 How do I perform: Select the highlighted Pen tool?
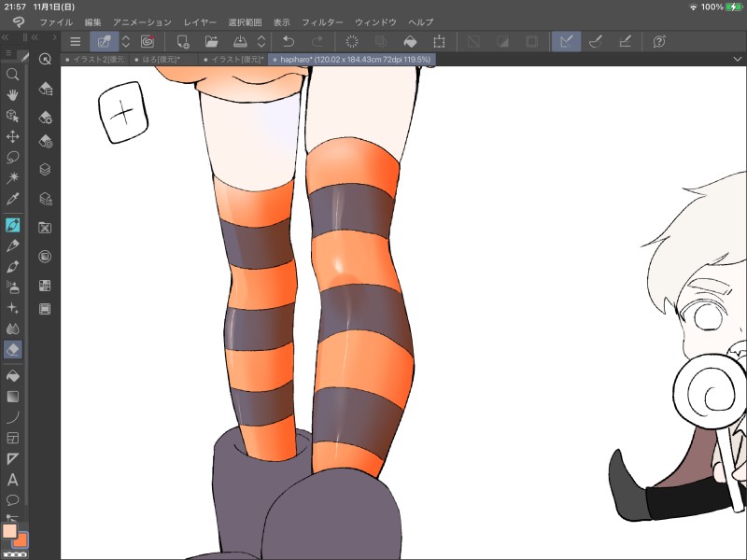13,225
